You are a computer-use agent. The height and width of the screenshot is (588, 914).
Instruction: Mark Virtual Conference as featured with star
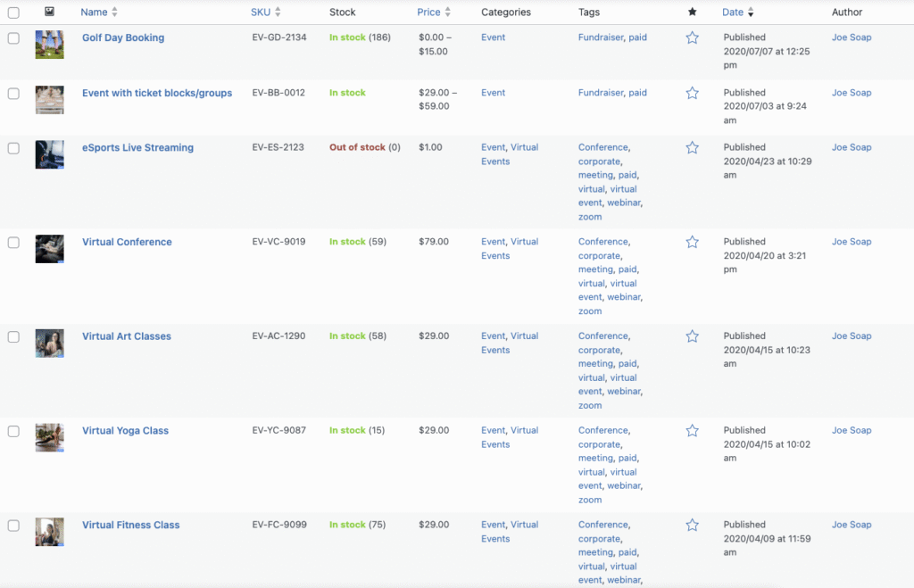tap(692, 242)
